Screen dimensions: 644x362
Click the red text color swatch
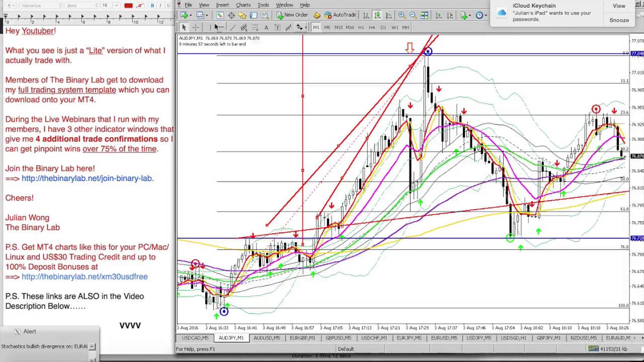[x=128, y=6]
